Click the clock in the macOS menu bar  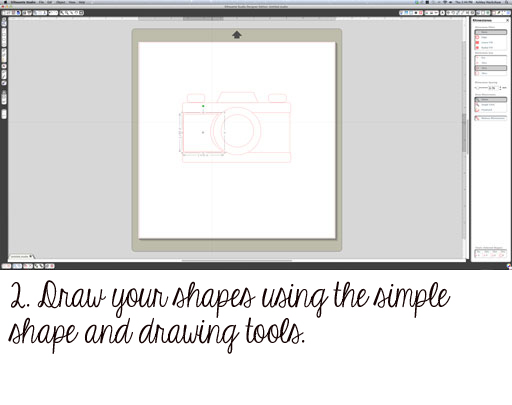(464, 2)
